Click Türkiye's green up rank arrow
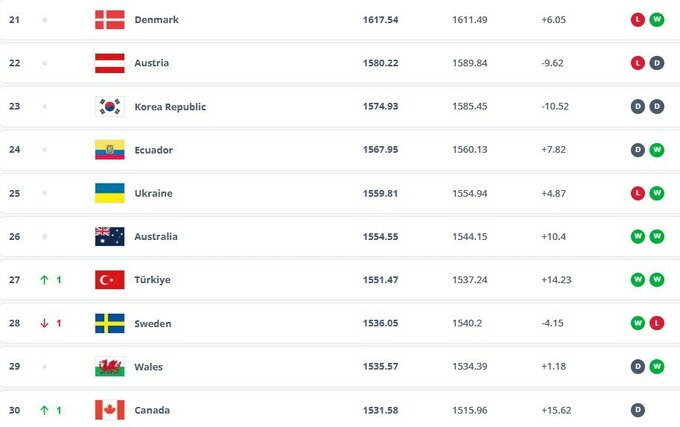This screenshot has width=680, height=427. point(45,280)
